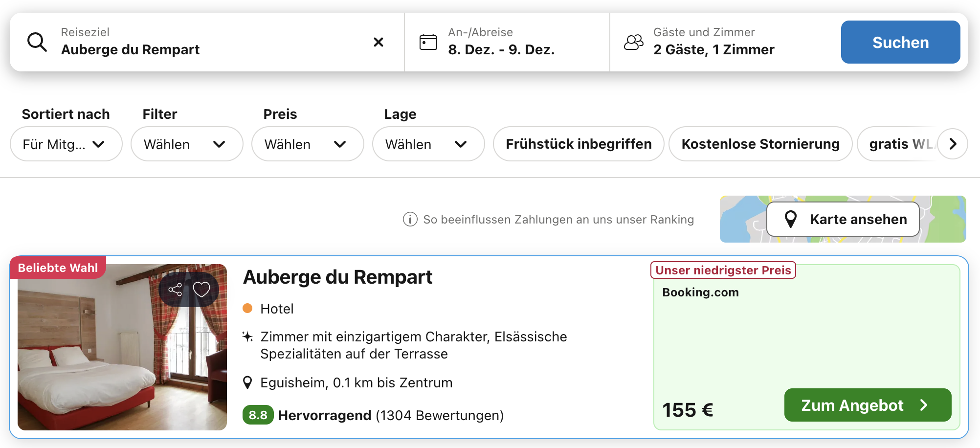Open the calendar date picker icon
The height and width of the screenshot is (448, 980).
click(428, 43)
